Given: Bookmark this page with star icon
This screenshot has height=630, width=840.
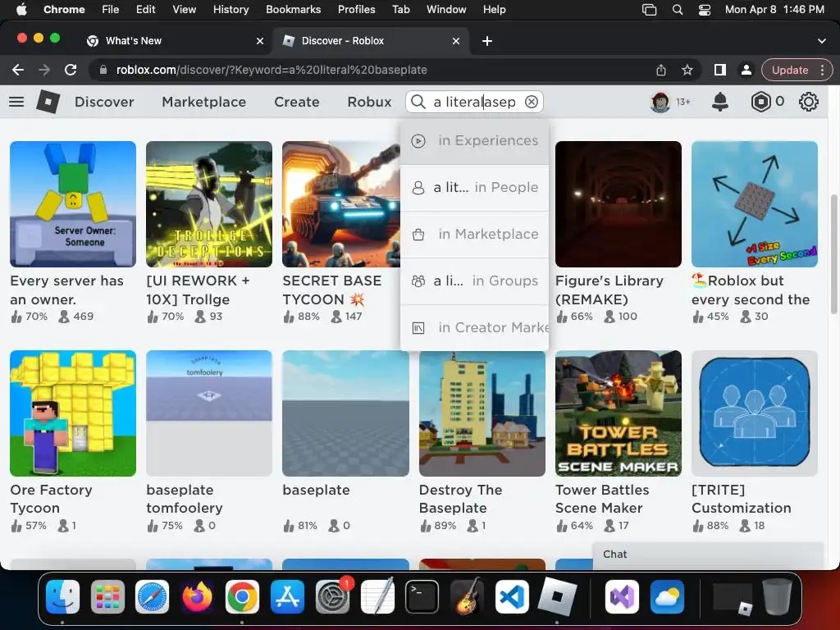Looking at the screenshot, I should click(687, 70).
